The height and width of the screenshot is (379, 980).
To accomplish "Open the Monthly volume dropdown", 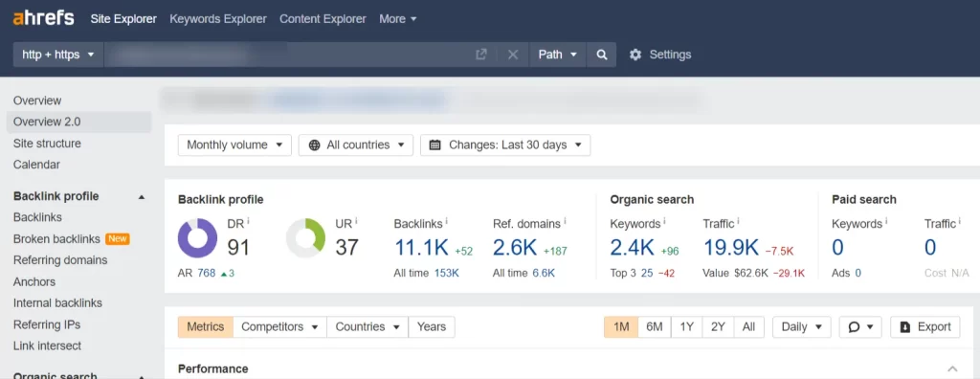I will pos(234,145).
